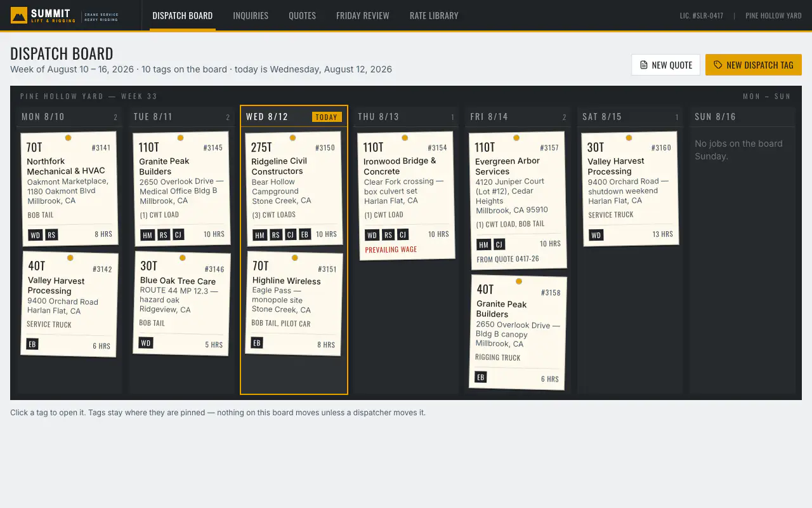The image size is (812, 508).
Task: Click the tag icon on New Dispatch Tag
Action: [718, 65]
